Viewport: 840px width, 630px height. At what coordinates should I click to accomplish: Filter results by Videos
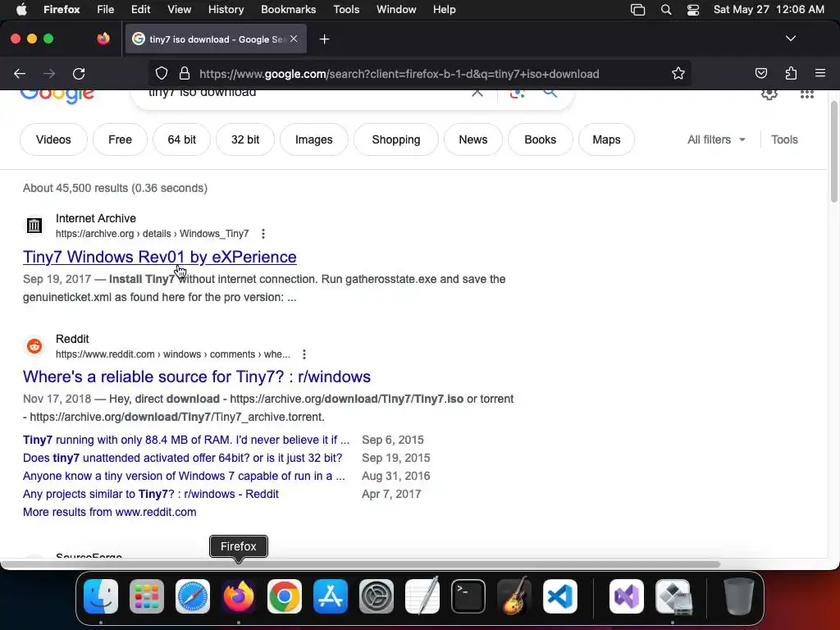pyautogui.click(x=53, y=139)
